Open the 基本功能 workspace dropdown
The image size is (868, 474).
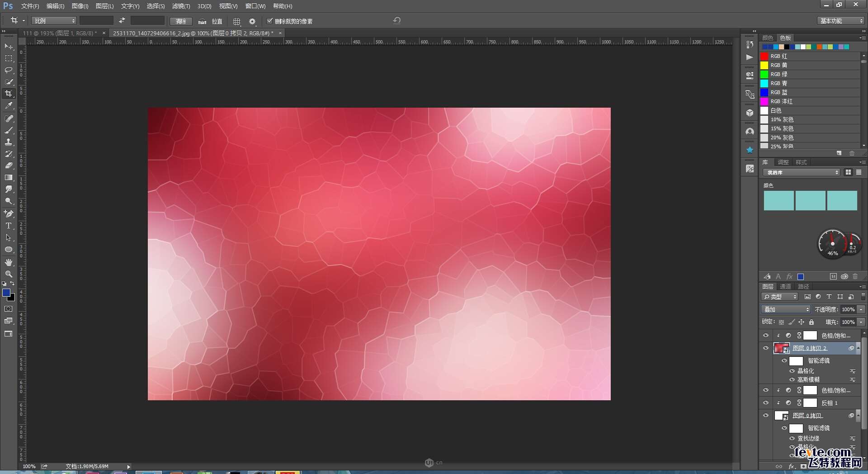[x=840, y=21]
